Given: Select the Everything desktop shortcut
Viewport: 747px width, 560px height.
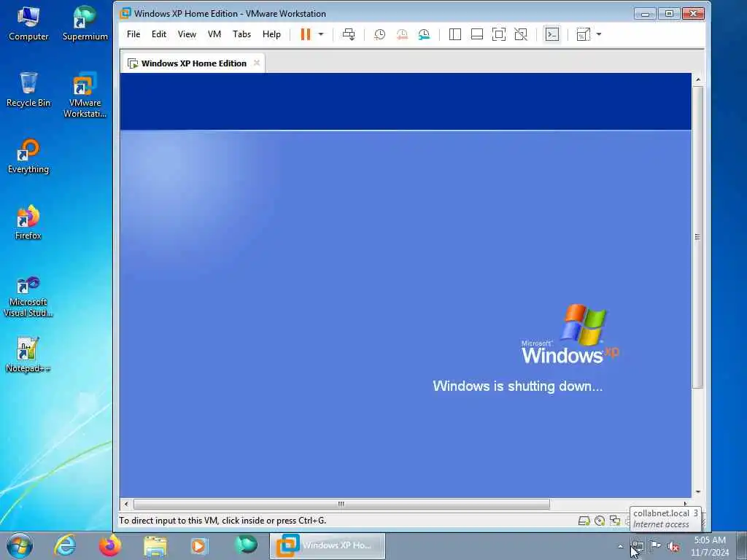Looking at the screenshot, I should 28,156.
